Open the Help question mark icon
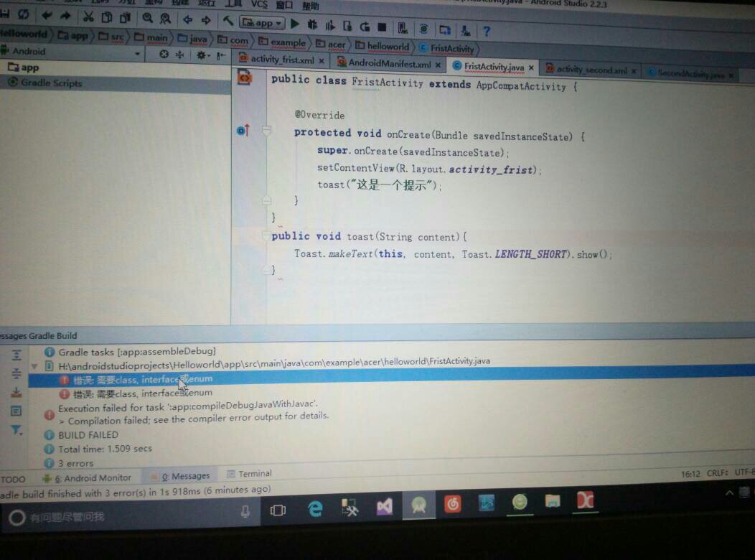Screen dimensions: 755x560 (487, 32)
